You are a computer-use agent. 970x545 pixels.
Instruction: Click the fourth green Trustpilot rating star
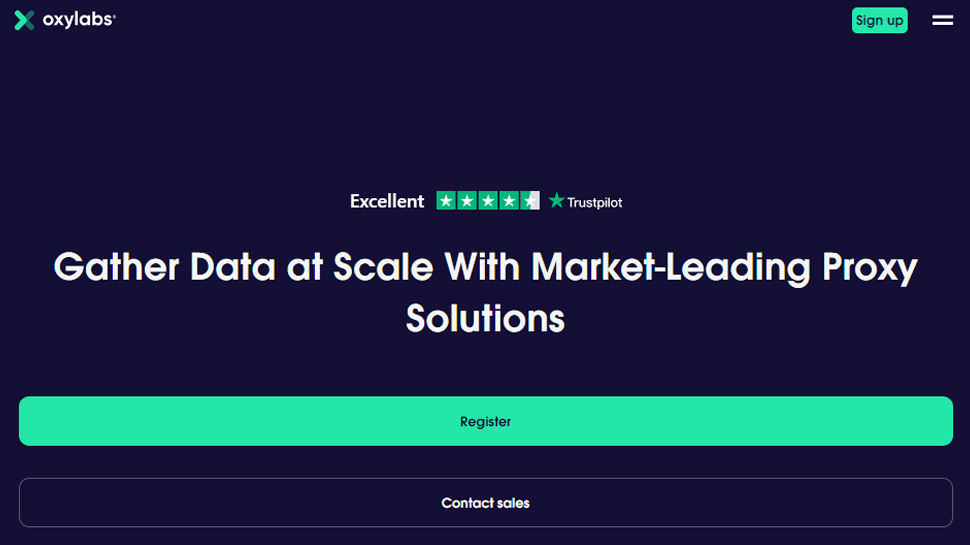click(509, 200)
